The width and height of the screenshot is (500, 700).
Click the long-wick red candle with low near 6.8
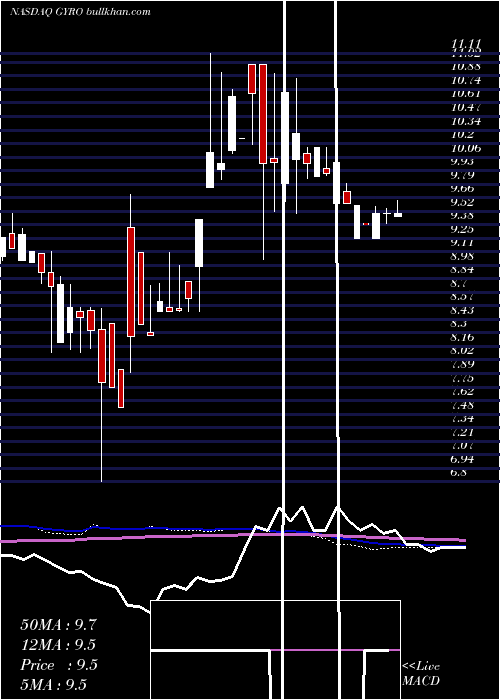102,356
